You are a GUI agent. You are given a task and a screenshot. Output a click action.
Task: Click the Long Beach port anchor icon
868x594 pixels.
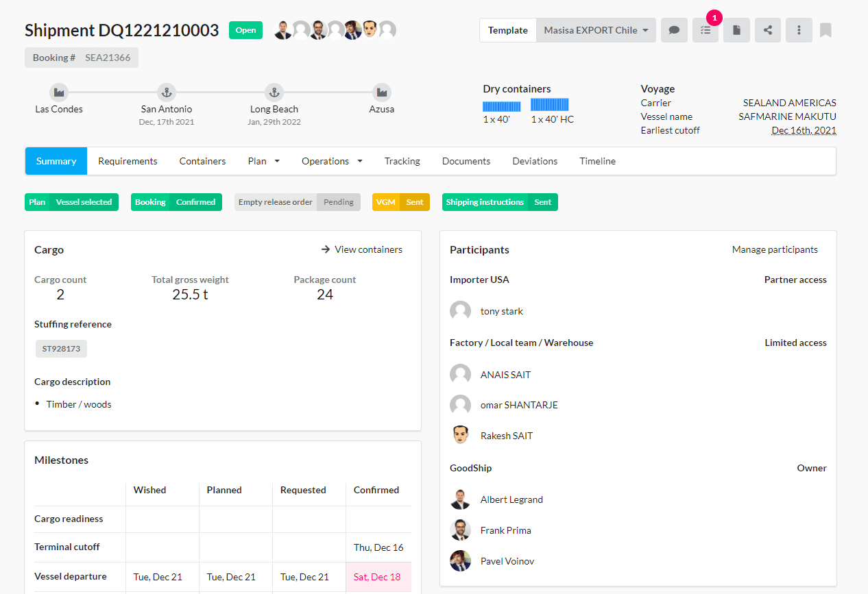pos(274,92)
